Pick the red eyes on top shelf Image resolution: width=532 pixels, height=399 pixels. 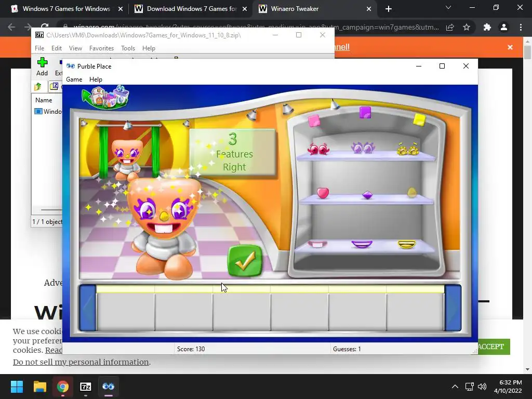click(318, 149)
